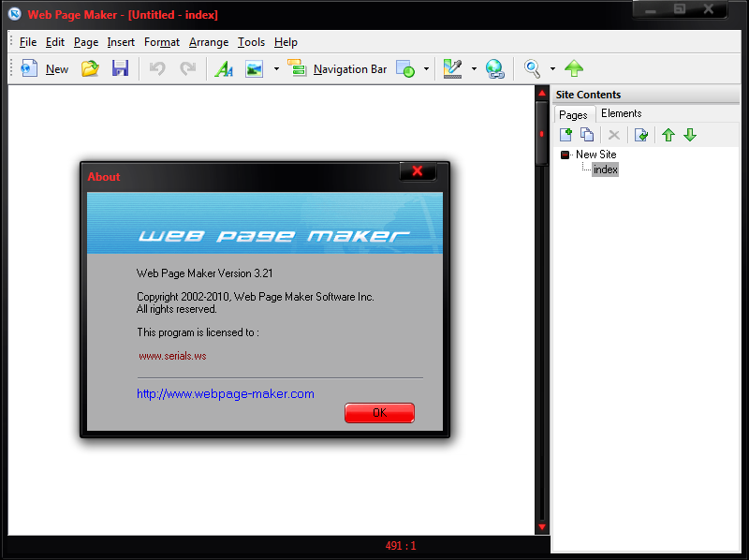
Task: Open the Help menu
Action: click(286, 42)
